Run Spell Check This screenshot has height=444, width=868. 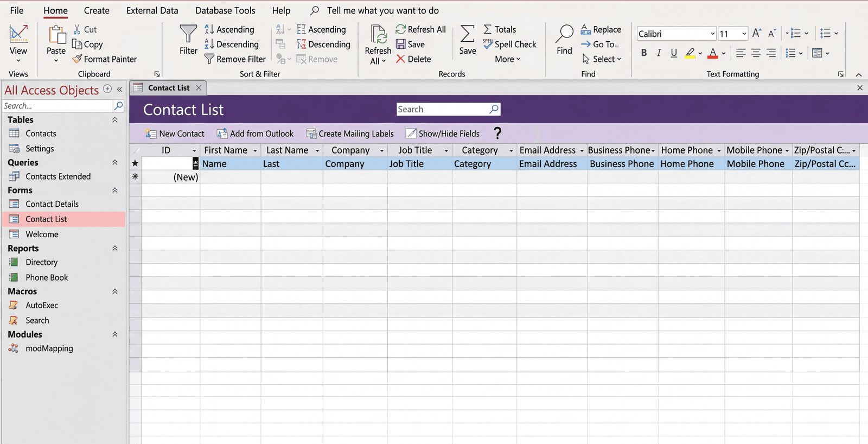click(x=509, y=44)
